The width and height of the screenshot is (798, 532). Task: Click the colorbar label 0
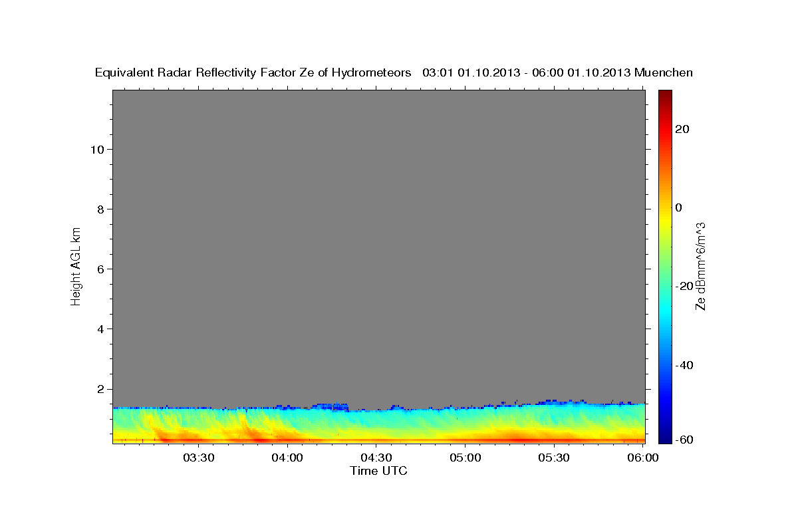(x=679, y=207)
